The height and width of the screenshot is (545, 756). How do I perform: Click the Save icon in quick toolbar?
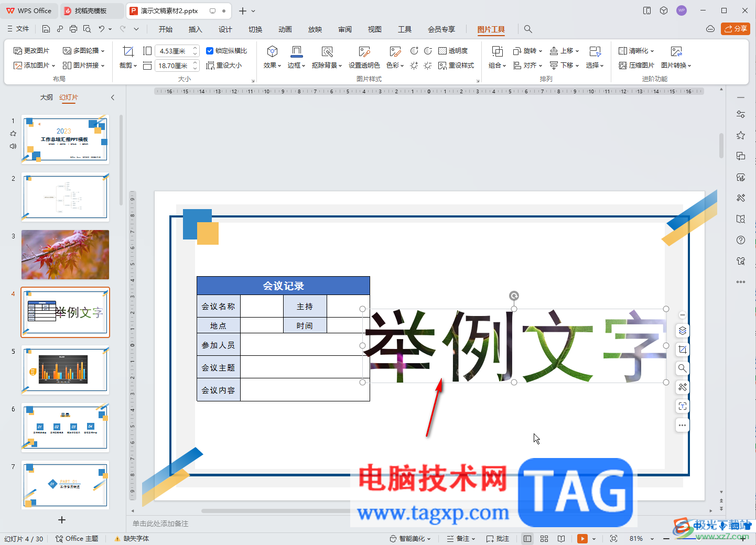pyautogui.click(x=46, y=29)
